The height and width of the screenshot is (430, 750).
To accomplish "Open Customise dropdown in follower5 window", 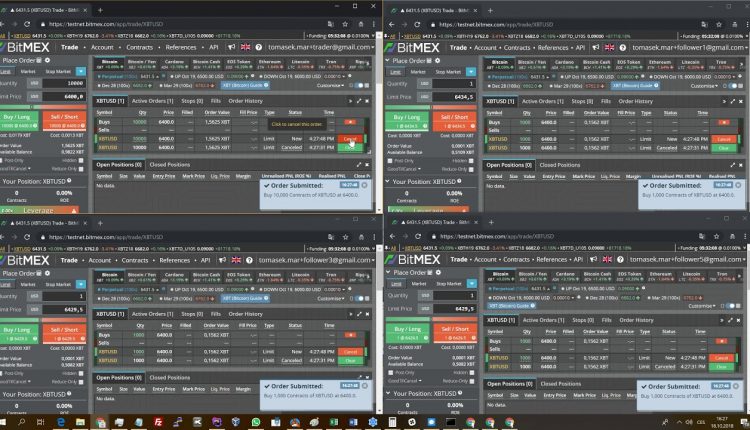I will point(703,306).
